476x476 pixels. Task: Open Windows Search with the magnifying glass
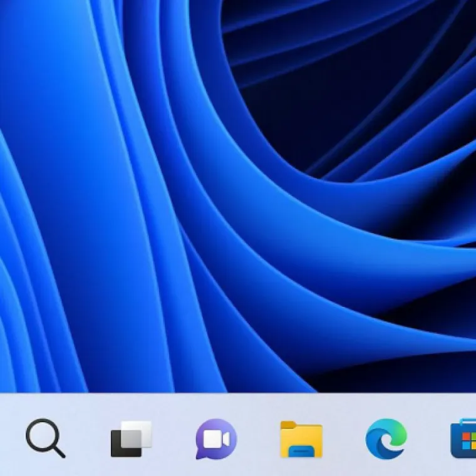(x=45, y=438)
